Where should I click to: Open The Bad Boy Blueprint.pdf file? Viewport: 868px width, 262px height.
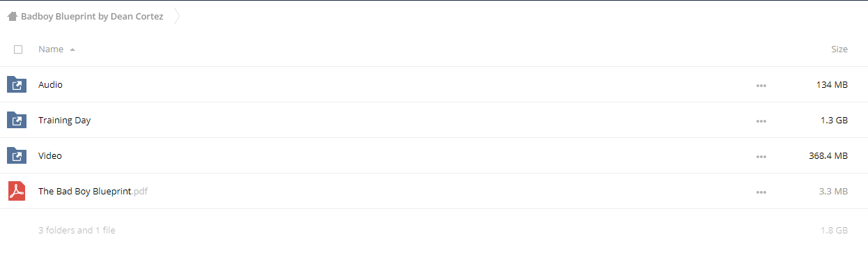pos(93,192)
